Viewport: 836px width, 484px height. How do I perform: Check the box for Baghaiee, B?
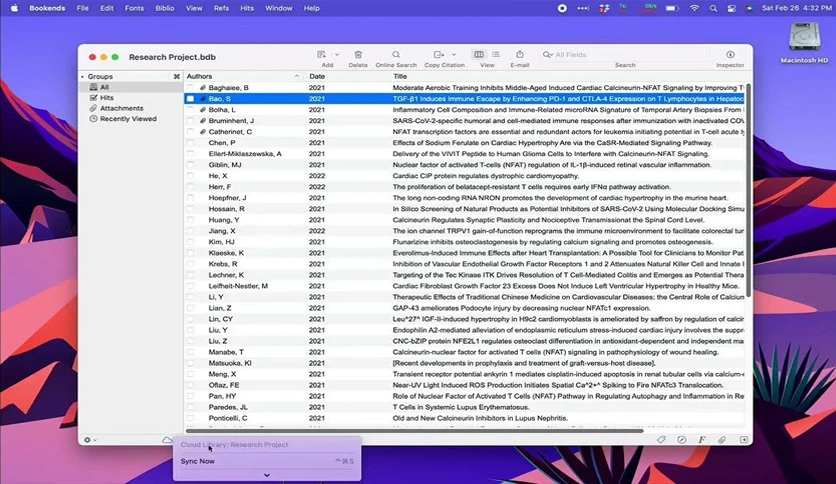coord(190,87)
